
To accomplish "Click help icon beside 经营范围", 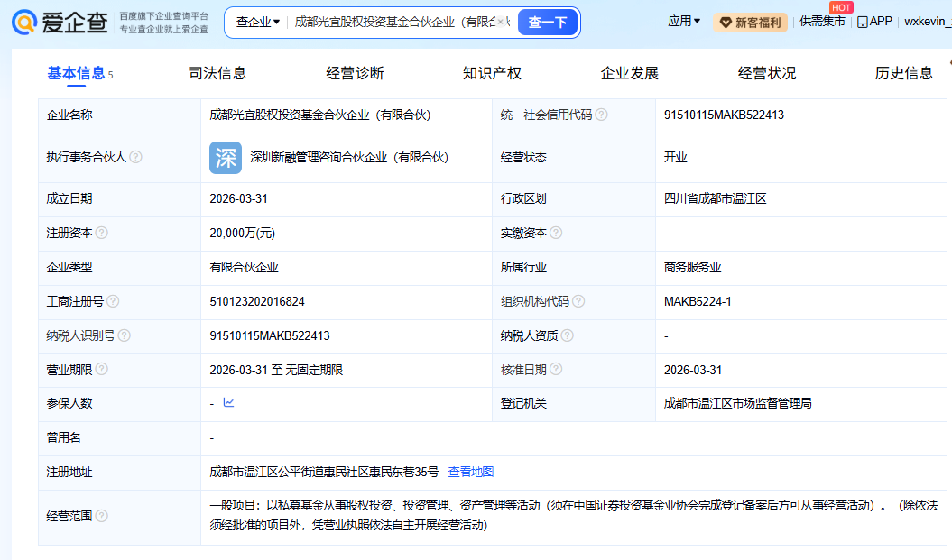I will click(x=102, y=516).
